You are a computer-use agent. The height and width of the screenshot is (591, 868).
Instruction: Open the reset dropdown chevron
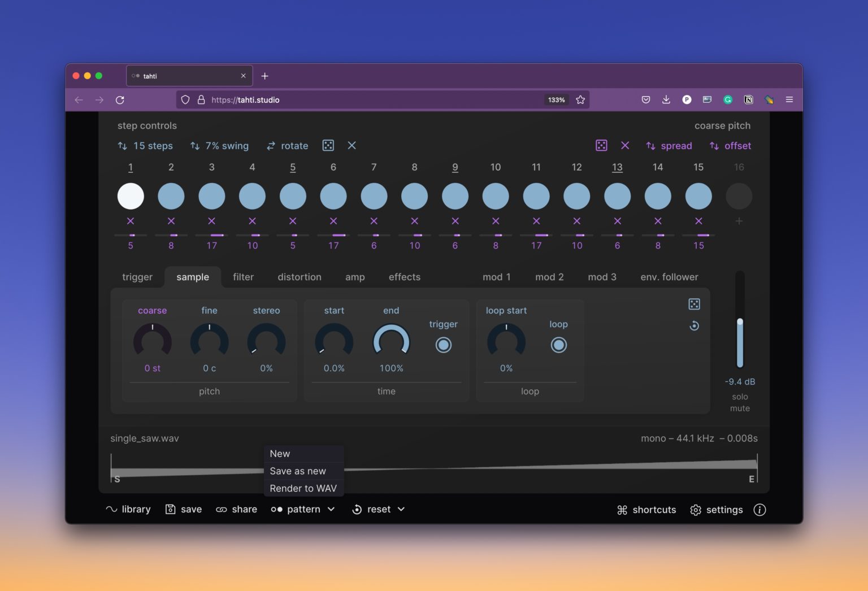pos(402,509)
